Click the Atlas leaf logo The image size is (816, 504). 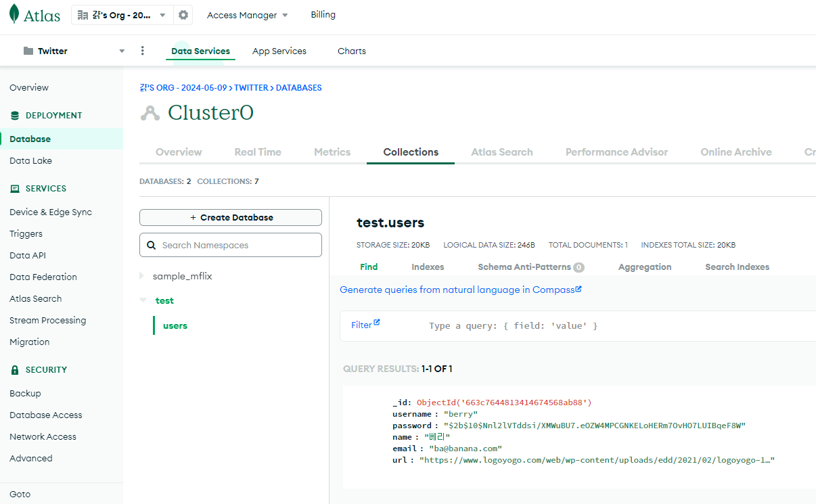14,14
